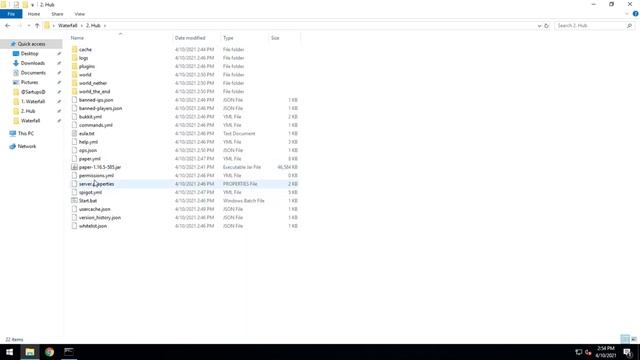Open the Home ribbon tab
640x360 pixels.
34,14
